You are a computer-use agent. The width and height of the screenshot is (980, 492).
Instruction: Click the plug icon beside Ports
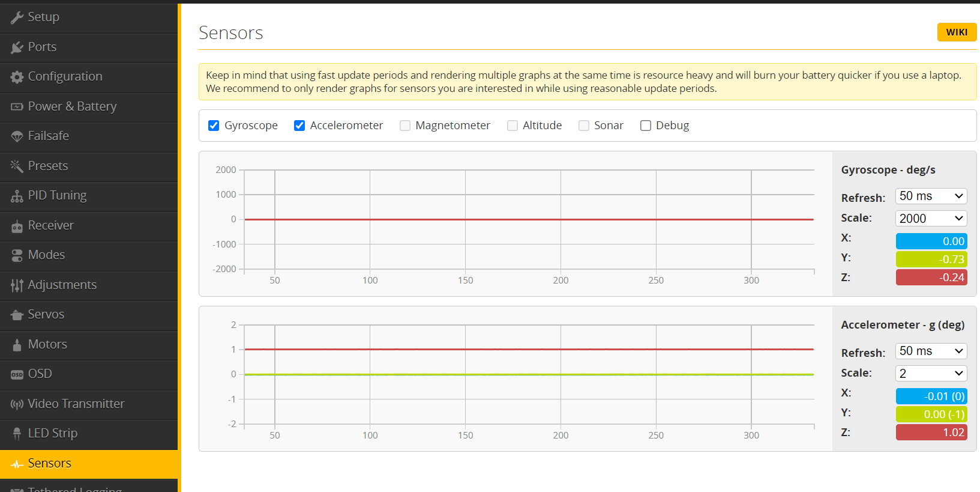17,47
